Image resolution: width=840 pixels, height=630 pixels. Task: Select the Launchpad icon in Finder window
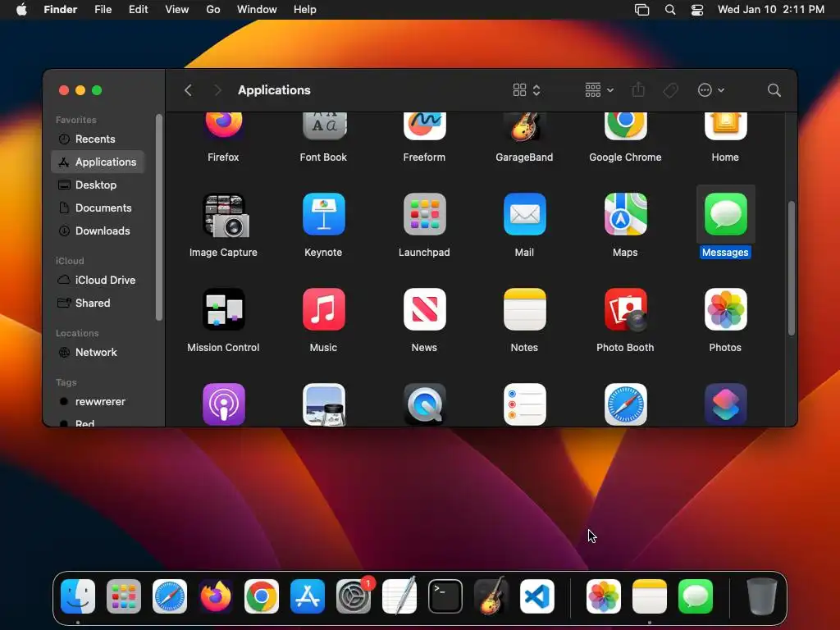tap(424, 214)
